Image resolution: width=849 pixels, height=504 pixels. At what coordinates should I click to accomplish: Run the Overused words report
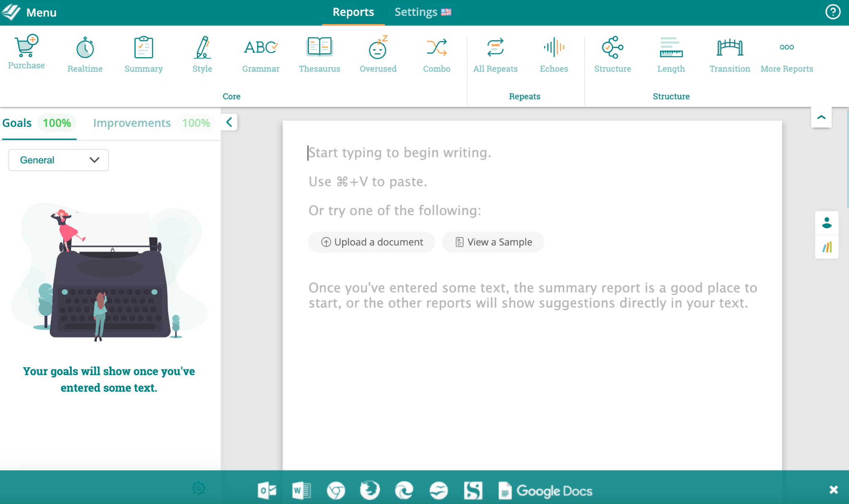click(x=378, y=55)
